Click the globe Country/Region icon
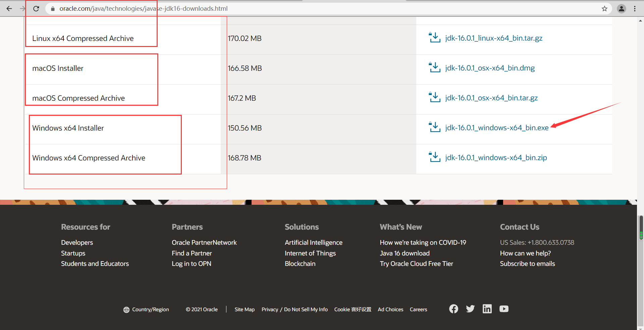The image size is (644, 330). [126, 310]
